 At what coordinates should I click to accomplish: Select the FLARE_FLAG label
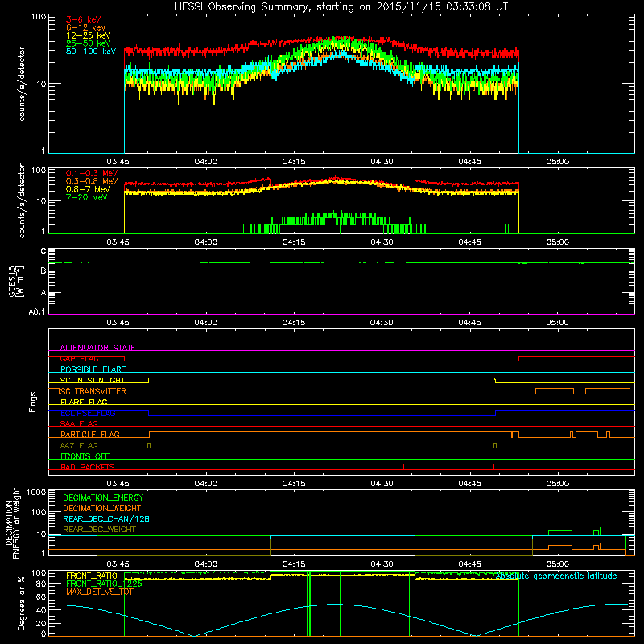click(84, 402)
